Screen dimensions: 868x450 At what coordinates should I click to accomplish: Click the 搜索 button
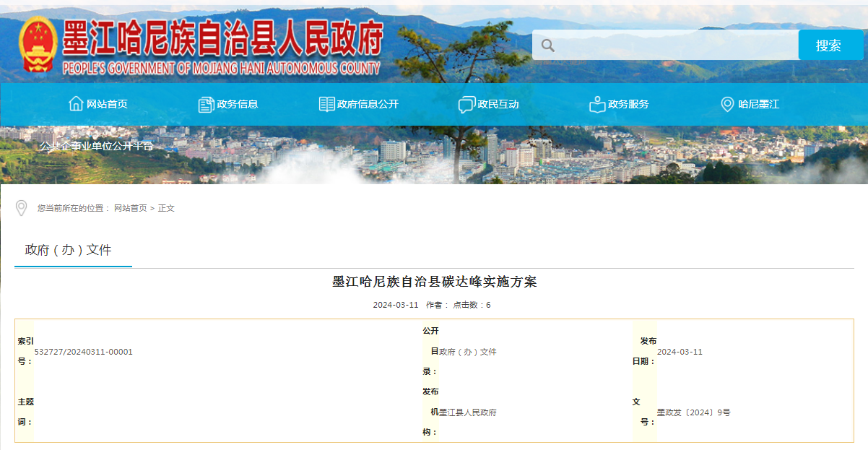tap(831, 45)
